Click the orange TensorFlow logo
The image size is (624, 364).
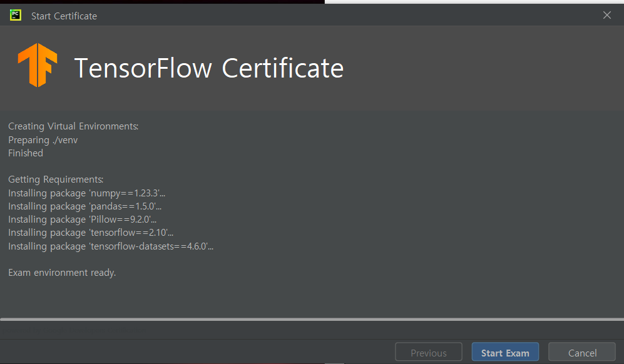point(38,65)
